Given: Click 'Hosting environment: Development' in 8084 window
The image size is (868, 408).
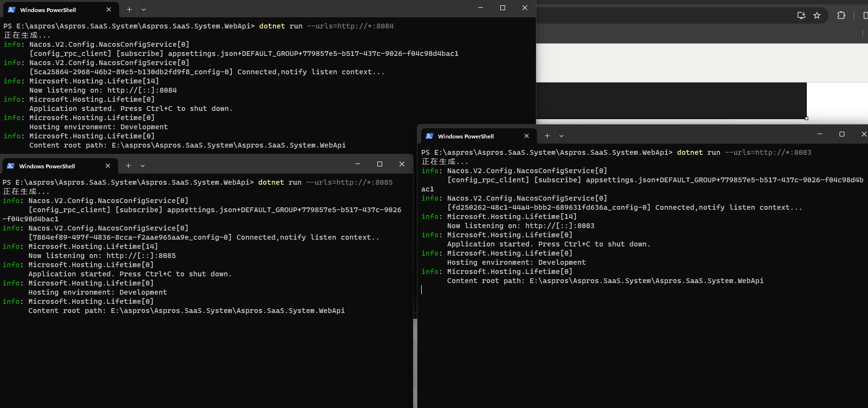Looking at the screenshot, I should [99, 127].
